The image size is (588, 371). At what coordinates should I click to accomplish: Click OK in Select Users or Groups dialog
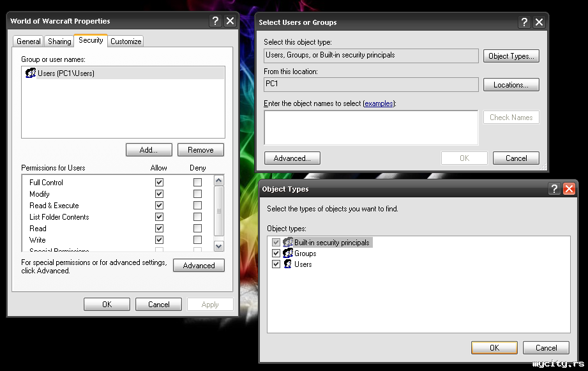pyautogui.click(x=464, y=158)
